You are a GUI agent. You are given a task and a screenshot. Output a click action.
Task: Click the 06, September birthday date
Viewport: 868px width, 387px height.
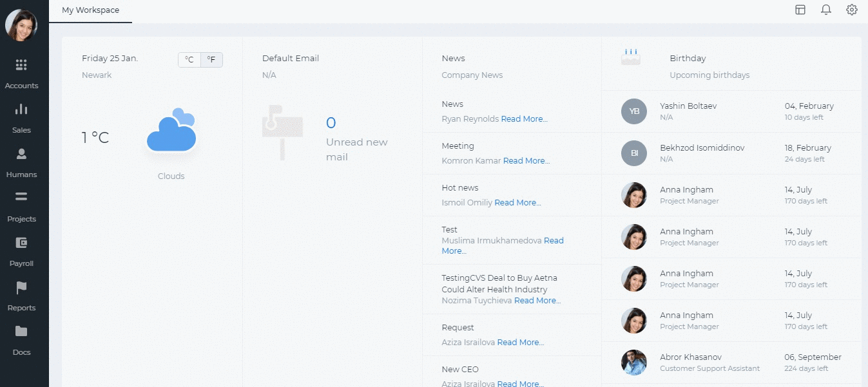point(813,357)
